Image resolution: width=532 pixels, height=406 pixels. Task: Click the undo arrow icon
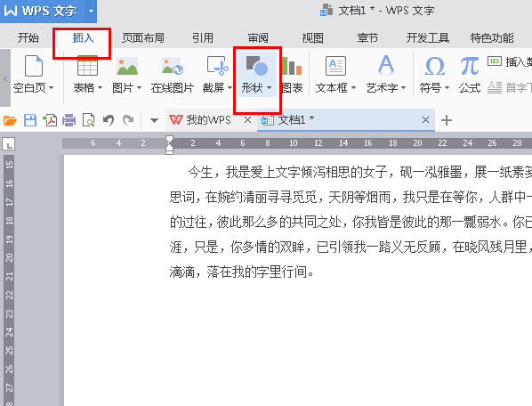109,120
